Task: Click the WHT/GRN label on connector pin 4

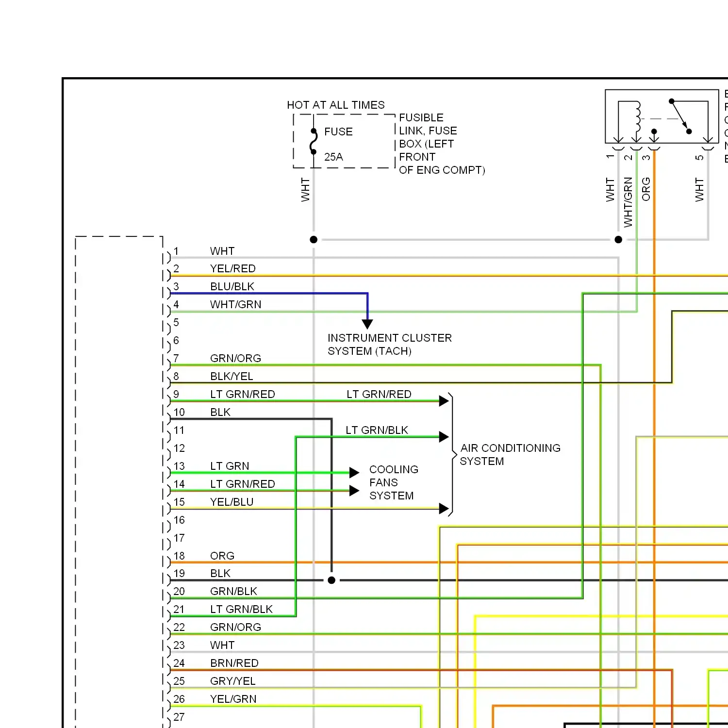Action: (236, 304)
